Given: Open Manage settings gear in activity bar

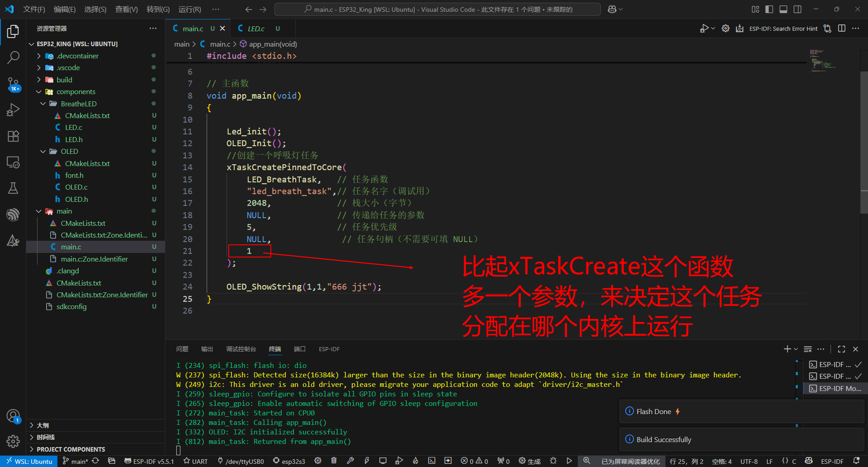Looking at the screenshot, I should (13, 441).
